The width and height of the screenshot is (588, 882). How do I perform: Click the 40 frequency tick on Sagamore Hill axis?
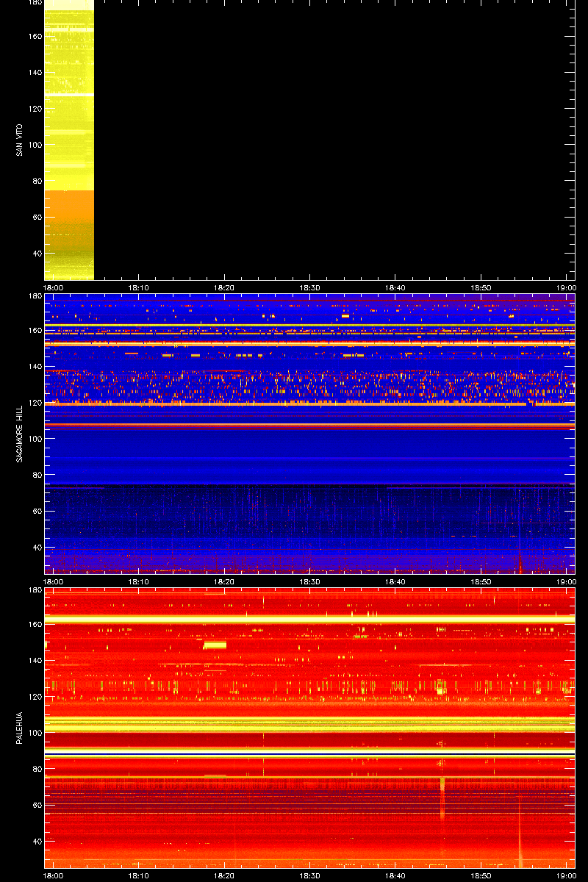pyautogui.click(x=37, y=547)
